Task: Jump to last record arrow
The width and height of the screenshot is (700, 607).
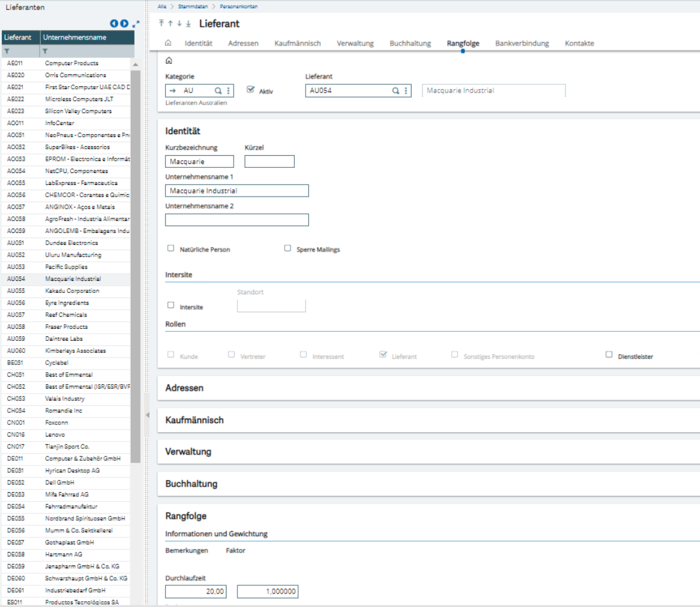Action: coord(188,23)
